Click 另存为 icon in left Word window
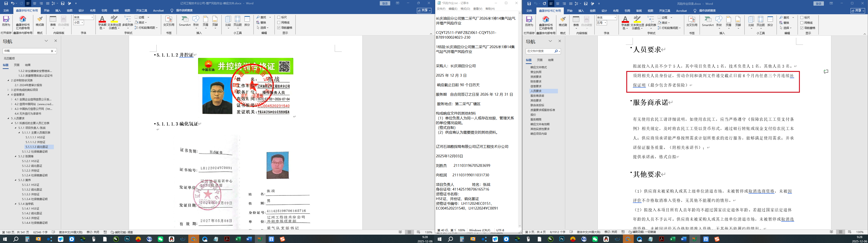The width and height of the screenshot is (868, 243). tap(6, 21)
